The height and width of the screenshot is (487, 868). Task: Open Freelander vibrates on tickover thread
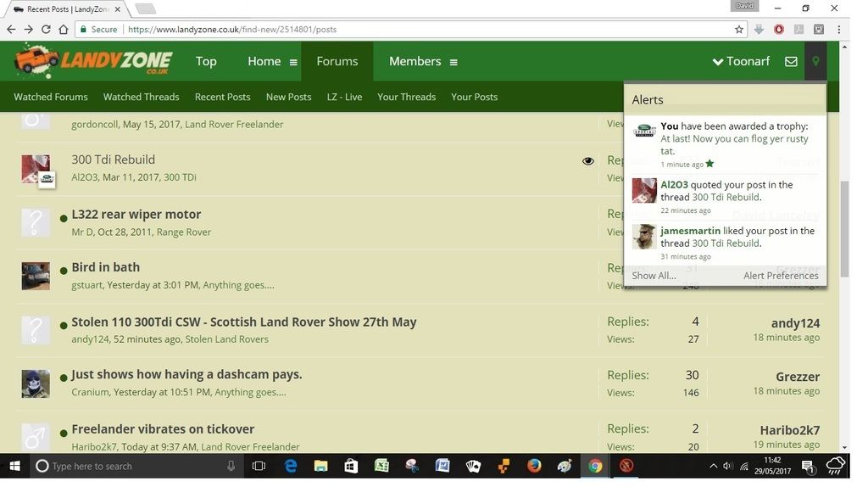163,429
